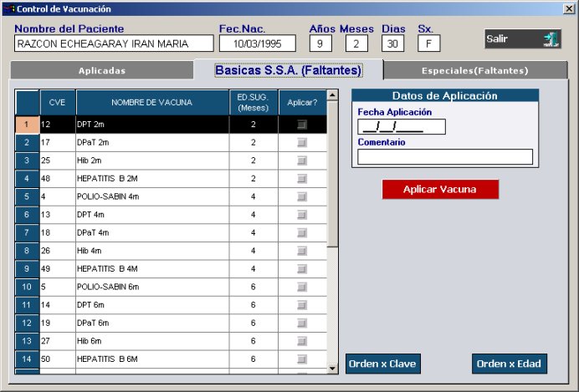
Task: Click the Salir button
Action: pyautogui.click(x=523, y=39)
